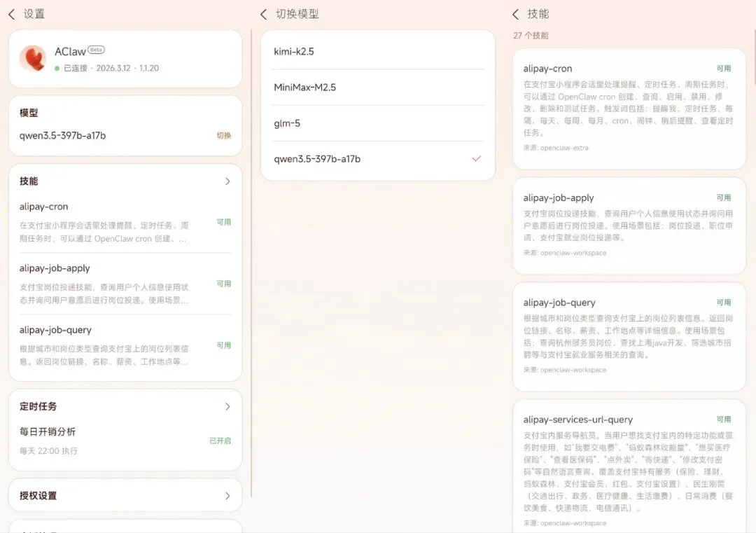Open 授权设置 via its chevron
Viewport: 756px width, 533px height.
pos(227,495)
